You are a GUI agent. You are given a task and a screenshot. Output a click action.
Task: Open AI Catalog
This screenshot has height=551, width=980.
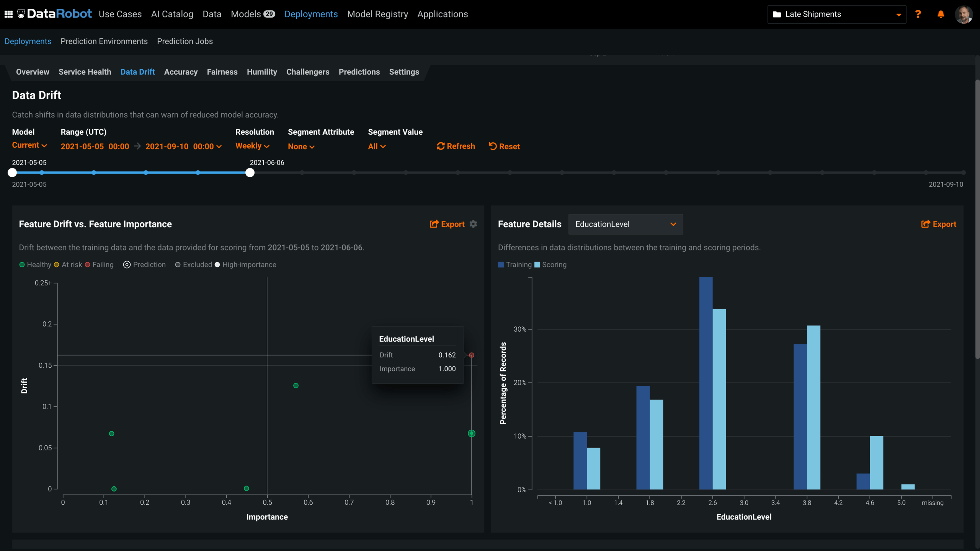pyautogui.click(x=172, y=14)
